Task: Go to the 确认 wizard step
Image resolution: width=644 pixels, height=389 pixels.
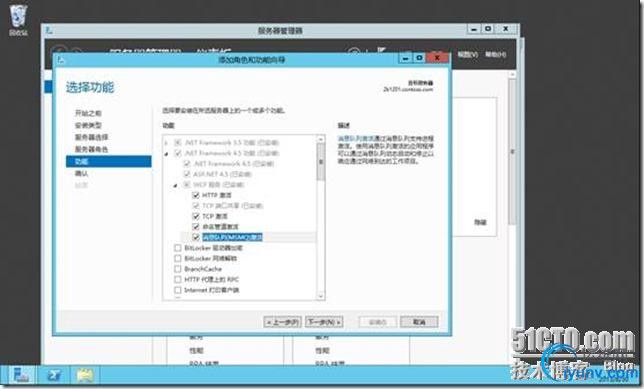Action: (81, 173)
